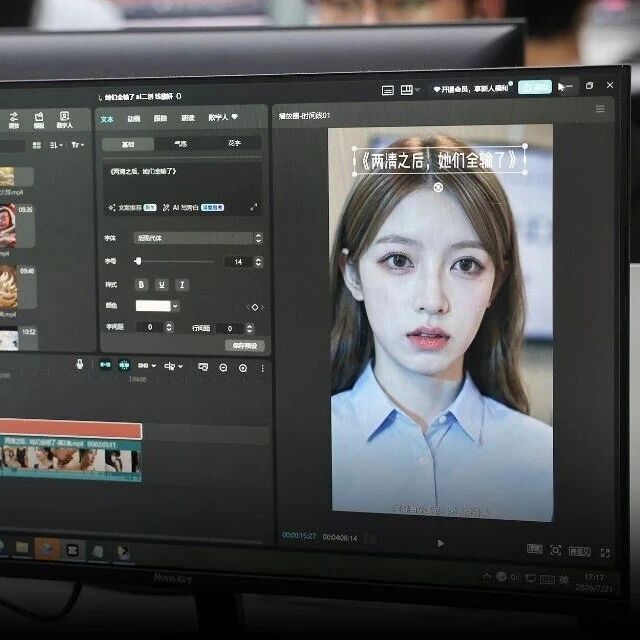Toggle underline text style
The image size is (640, 640).
tap(162, 284)
